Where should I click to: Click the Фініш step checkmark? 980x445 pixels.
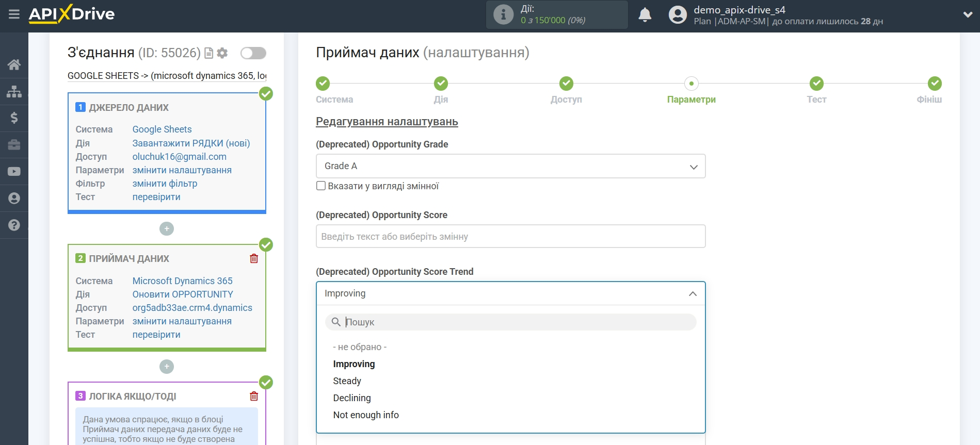coord(935,83)
